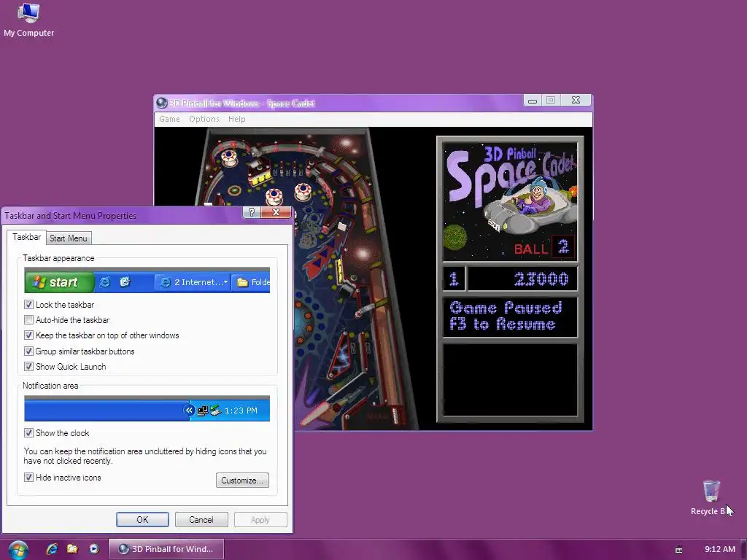This screenshot has width=747, height=560.
Task: Click the Space Cadet logo image
Action: point(510,201)
